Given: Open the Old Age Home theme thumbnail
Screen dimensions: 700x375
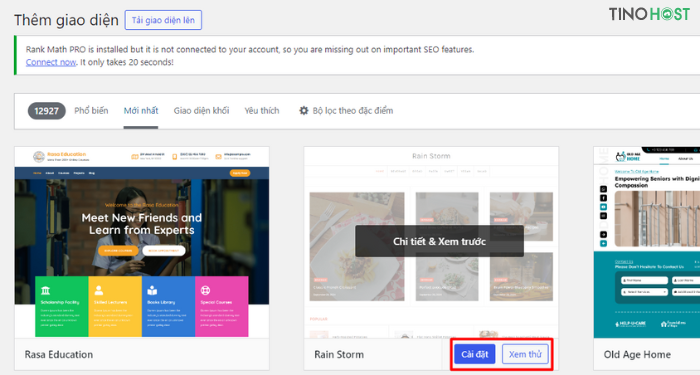Looking at the screenshot, I should pos(646,242).
